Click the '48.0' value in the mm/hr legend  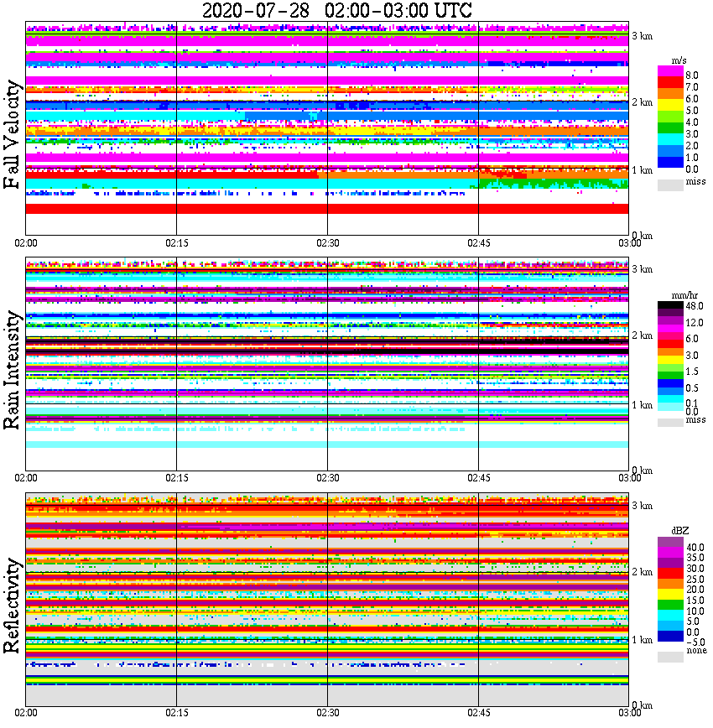click(x=695, y=306)
